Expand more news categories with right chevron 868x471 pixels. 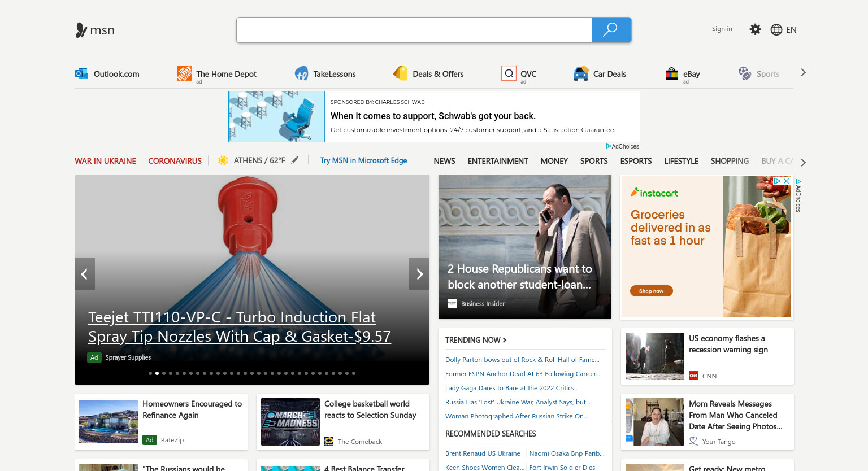803,163
